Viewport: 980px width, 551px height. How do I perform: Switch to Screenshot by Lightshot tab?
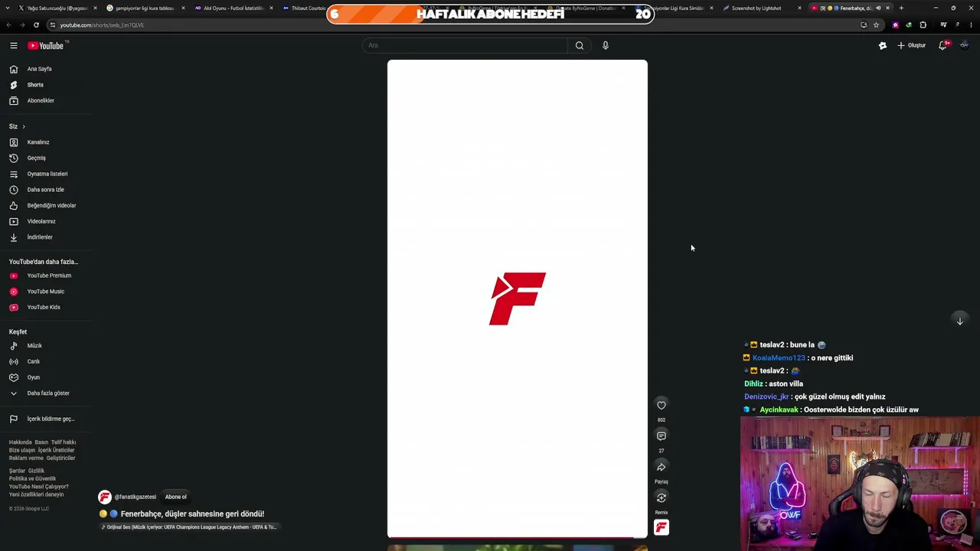pyautogui.click(x=762, y=8)
